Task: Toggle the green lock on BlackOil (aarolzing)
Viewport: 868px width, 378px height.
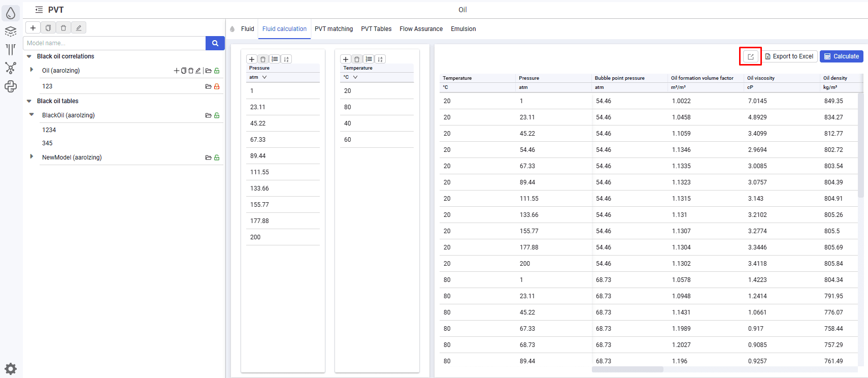Action: pos(217,115)
